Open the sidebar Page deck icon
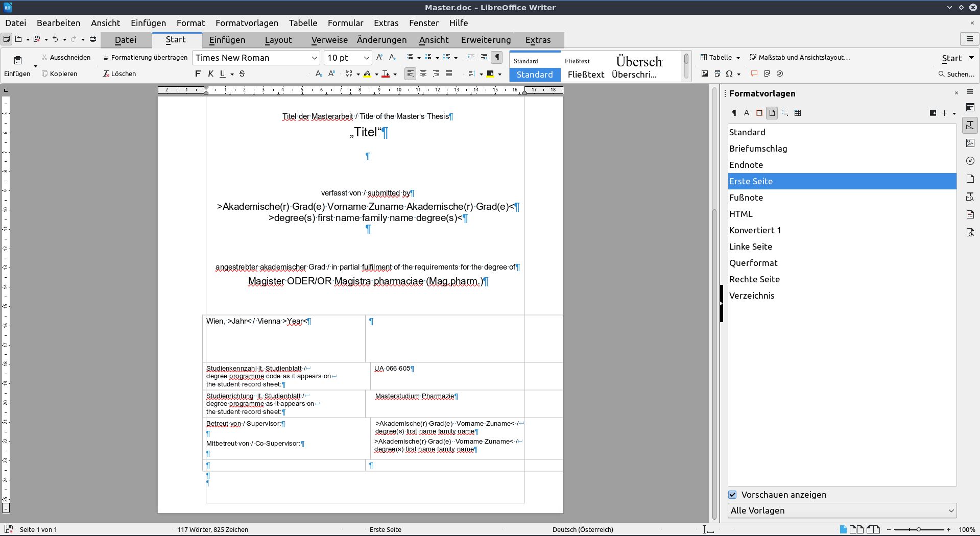 point(970,179)
